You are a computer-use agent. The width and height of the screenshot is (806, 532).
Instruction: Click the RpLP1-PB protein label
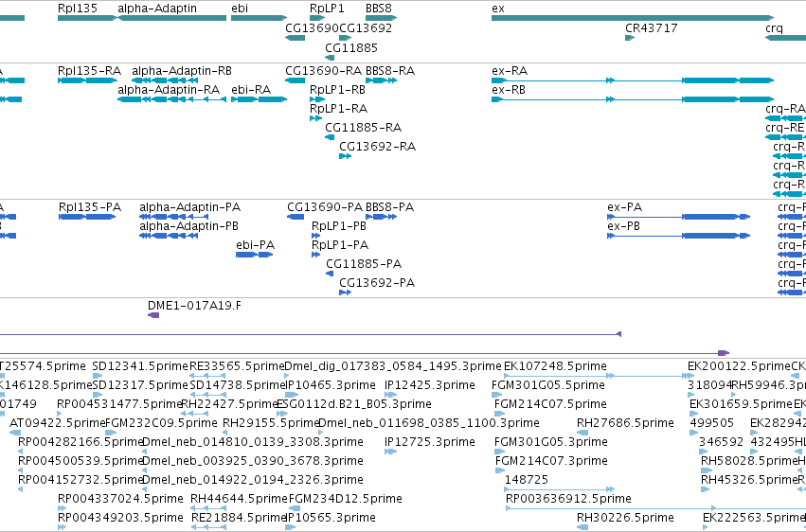pyautogui.click(x=339, y=226)
